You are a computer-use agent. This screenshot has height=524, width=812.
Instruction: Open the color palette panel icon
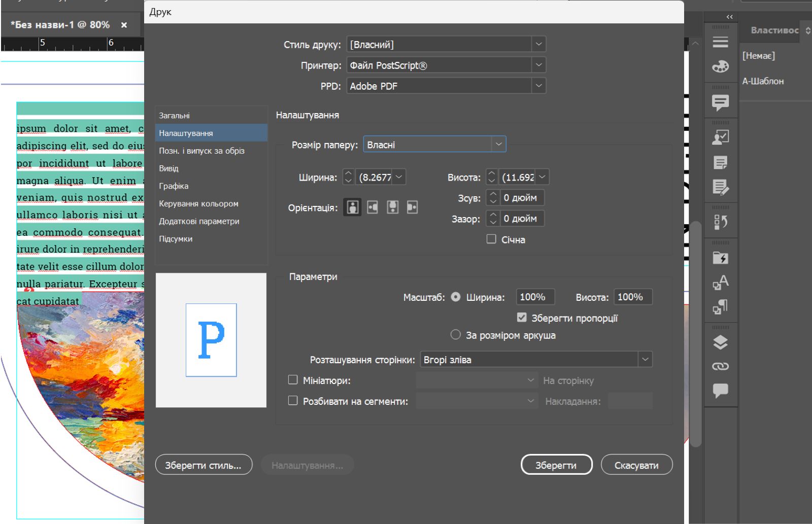click(720, 66)
